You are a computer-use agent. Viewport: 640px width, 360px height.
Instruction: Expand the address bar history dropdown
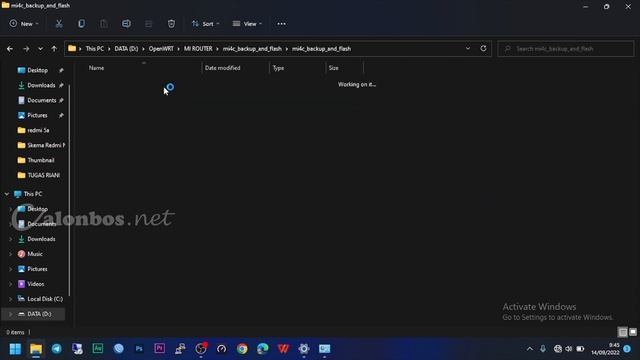click(468, 49)
